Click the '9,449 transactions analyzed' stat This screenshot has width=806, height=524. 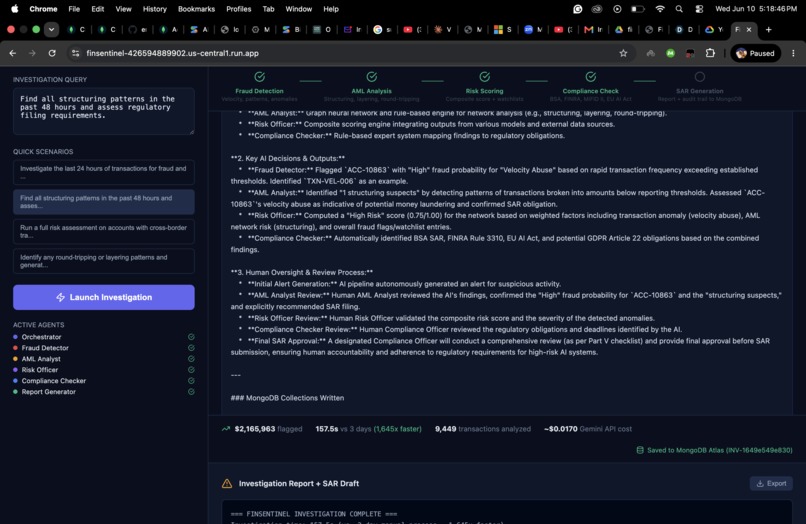coord(483,428)
